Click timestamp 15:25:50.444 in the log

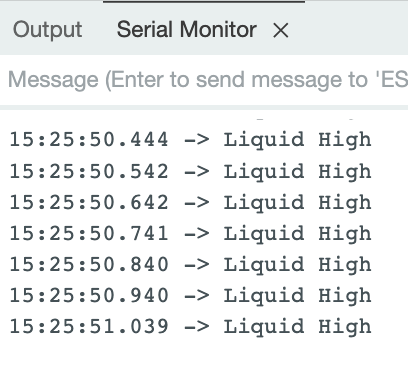89,139
